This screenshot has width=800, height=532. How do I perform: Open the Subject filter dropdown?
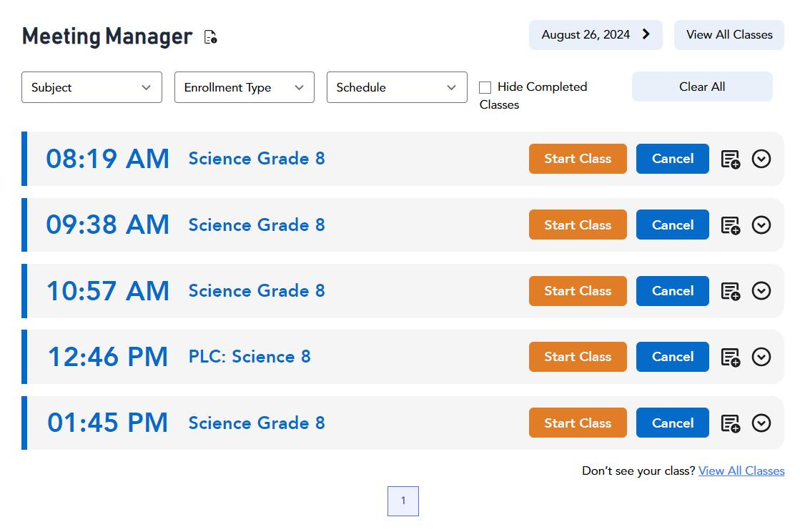pyautogui.click(x=92, y=87)
